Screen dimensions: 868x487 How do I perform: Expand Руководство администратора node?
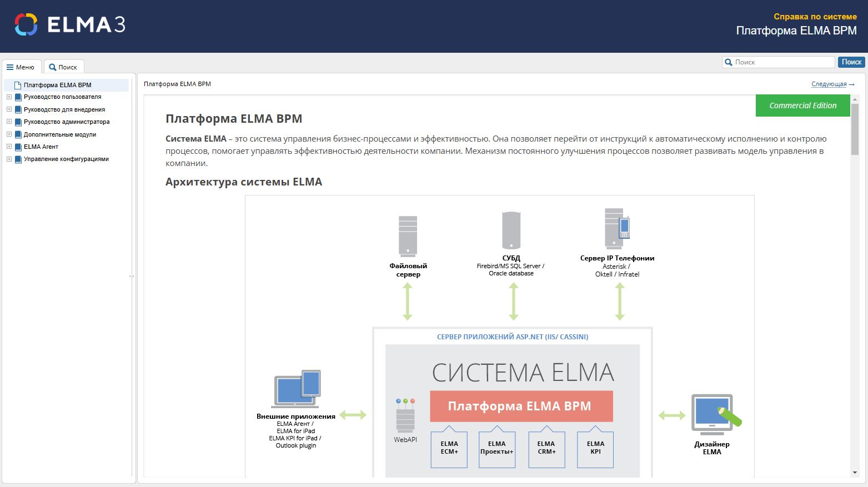pyautogui.click(x=9, y=122)
